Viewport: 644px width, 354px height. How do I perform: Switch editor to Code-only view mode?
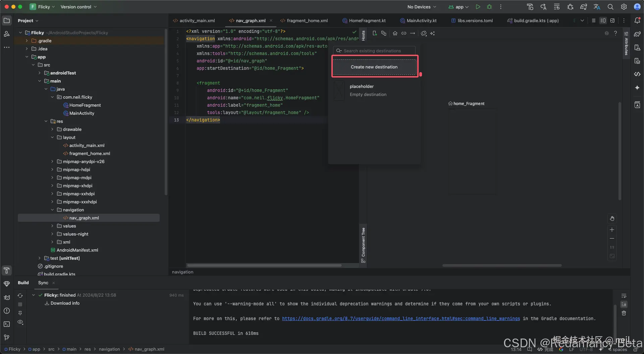pyautogui.click(x=593, y=20)
